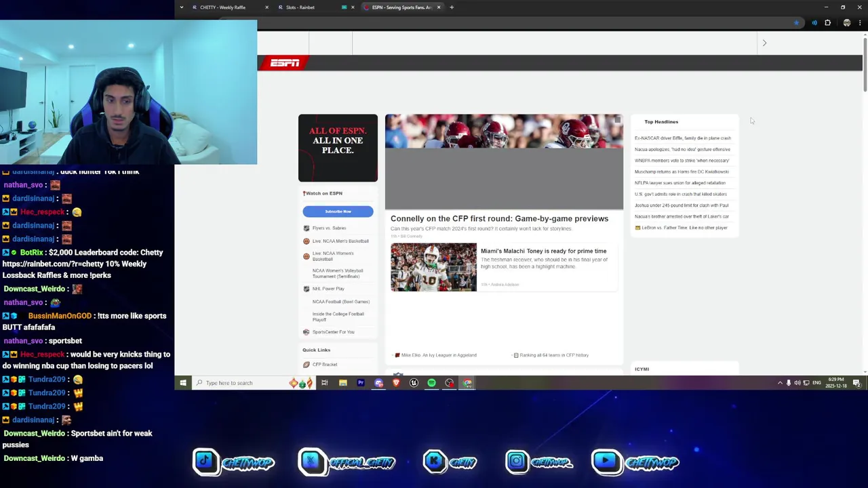This screenshot has width=868, height=488.
Task: Open the Windows Start menu
Action: (x=182, y=383)
